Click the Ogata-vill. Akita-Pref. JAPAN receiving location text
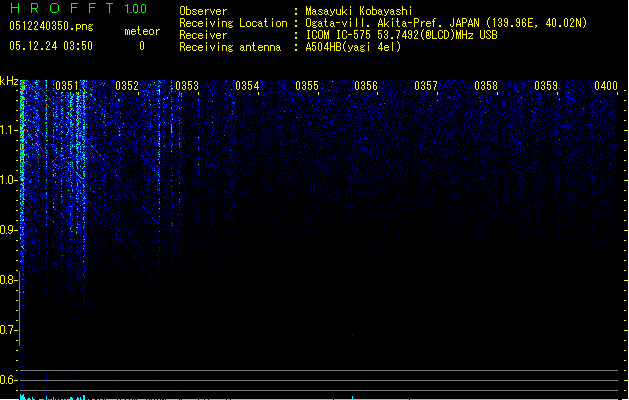 click(446, 23)
